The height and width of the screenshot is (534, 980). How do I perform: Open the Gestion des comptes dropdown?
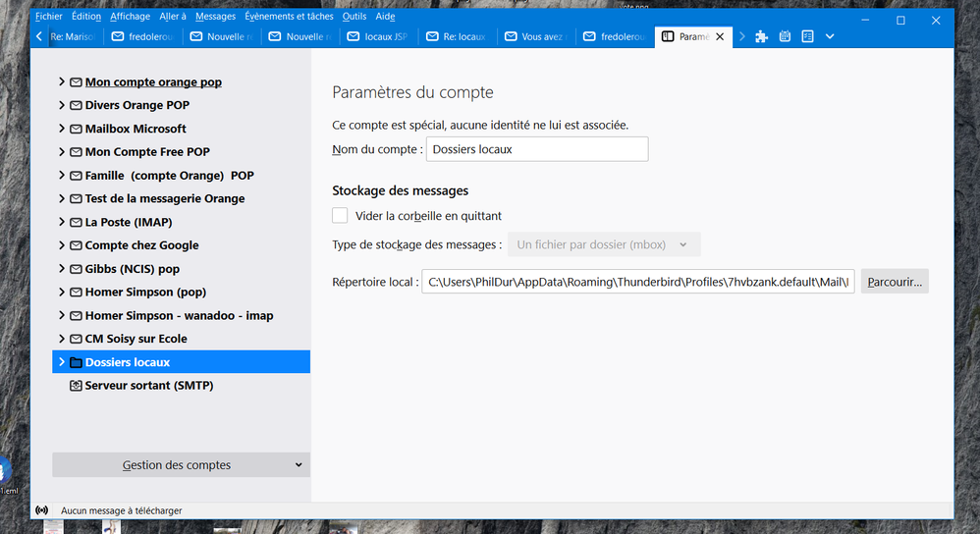pos(181,465)
